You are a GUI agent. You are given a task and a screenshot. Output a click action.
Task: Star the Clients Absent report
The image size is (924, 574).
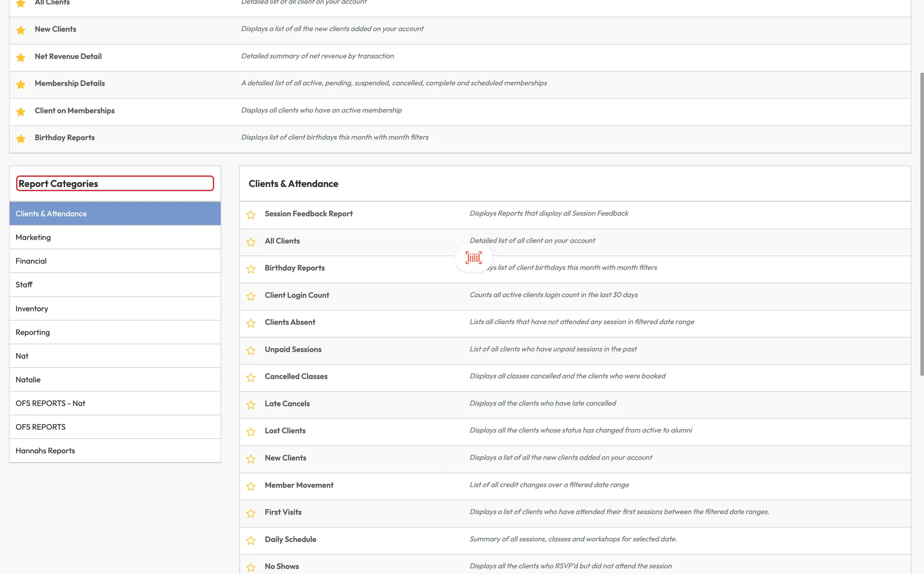tap(251, 323)
